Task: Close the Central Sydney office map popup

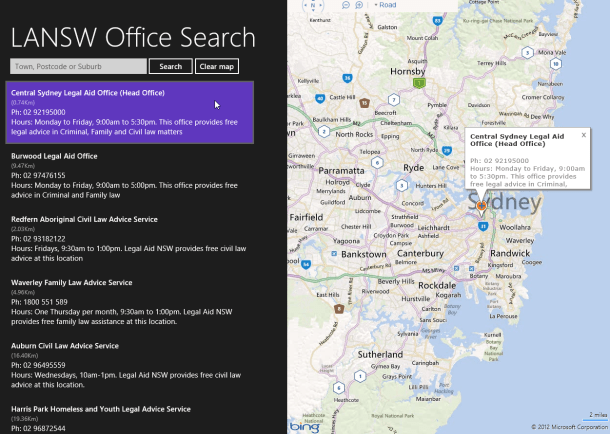Action: 584,135
